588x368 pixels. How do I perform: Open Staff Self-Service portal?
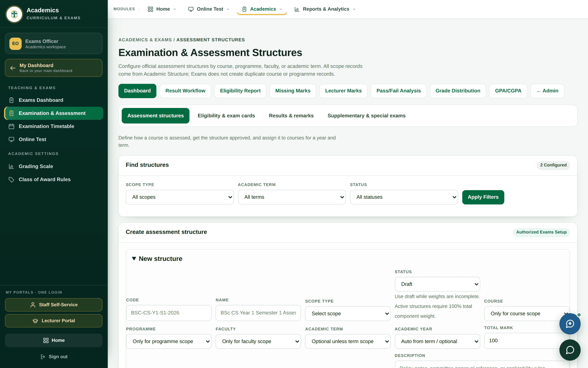pyautogui.click(x=54, y=305)
